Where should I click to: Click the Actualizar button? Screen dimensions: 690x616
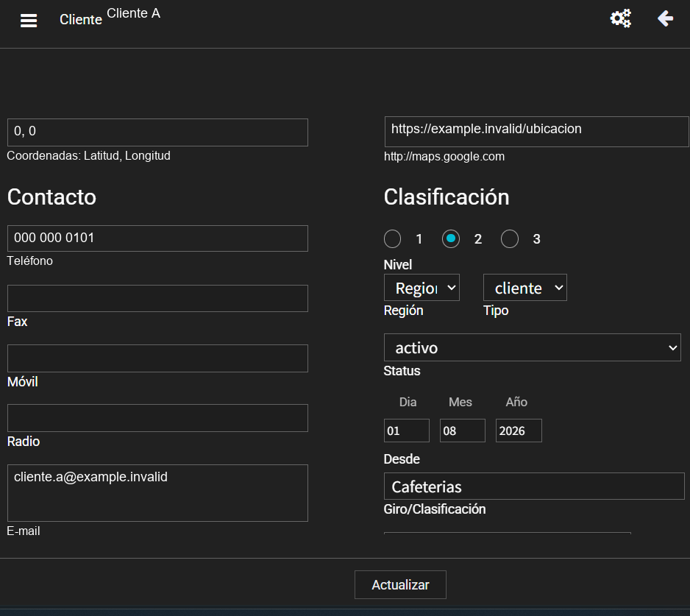click(x=400, y=585)
